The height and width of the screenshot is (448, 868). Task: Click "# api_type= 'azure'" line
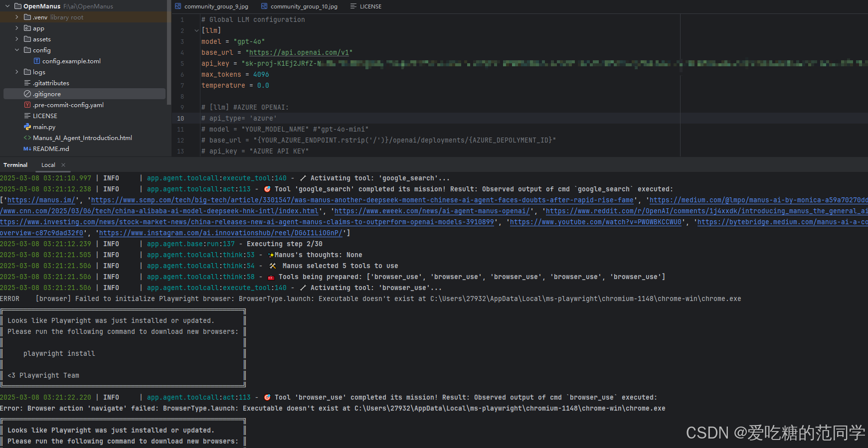click(x=239, y=119)
